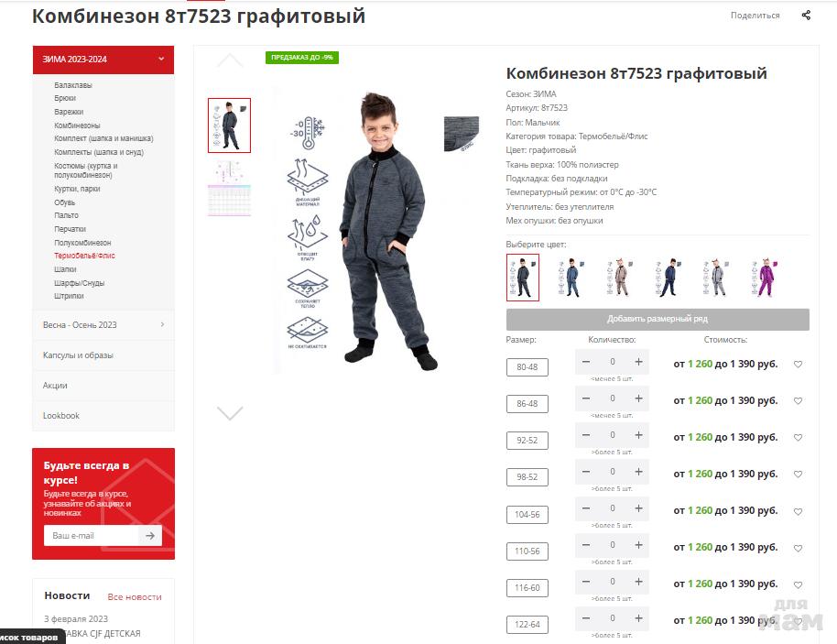This screenshot has height=644, width=837.
Task: Collapse the ЗИМА 2023-2024 menu
Action: [161, 60]
